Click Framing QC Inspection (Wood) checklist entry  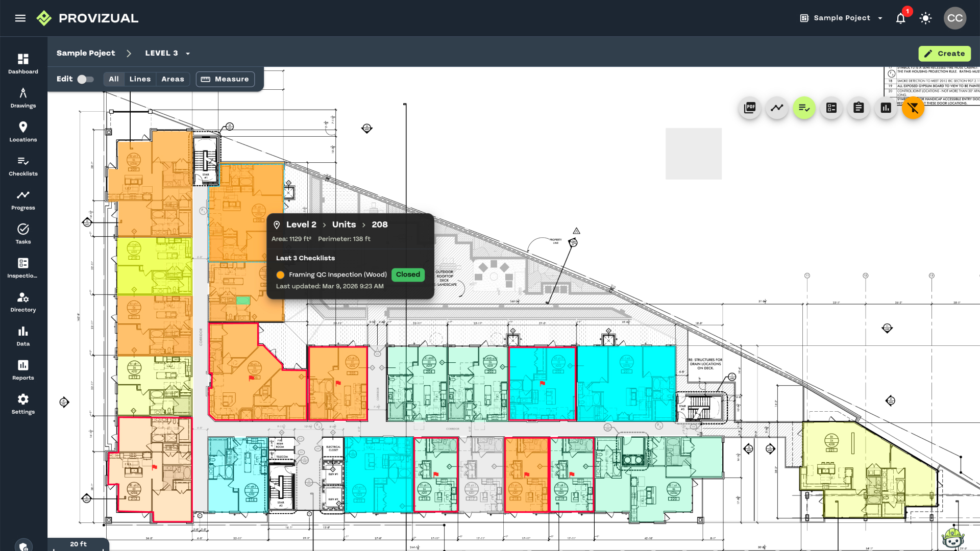338,274
